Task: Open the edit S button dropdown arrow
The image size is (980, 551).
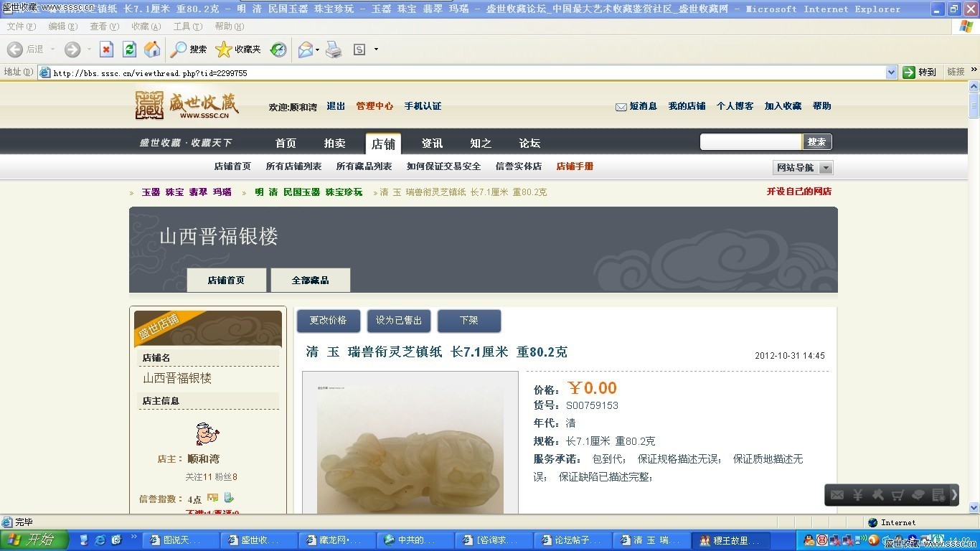Action: click(x=376, y=50)
